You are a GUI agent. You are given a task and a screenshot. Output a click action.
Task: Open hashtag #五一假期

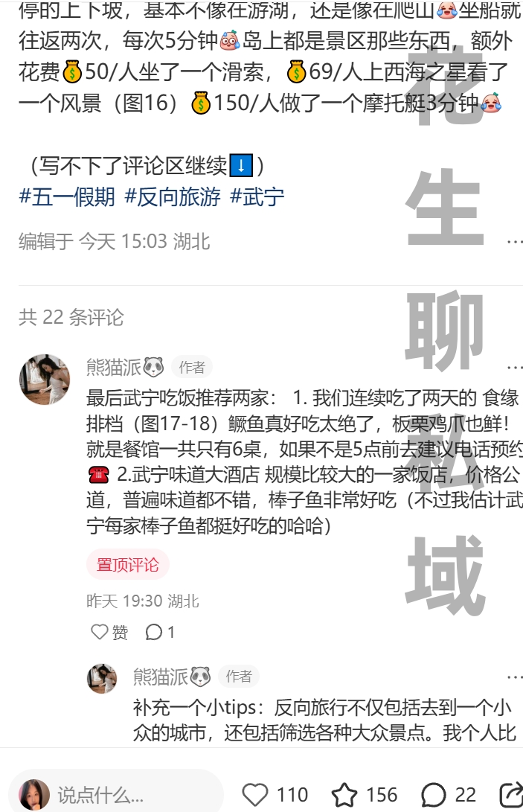click(67, 197)
